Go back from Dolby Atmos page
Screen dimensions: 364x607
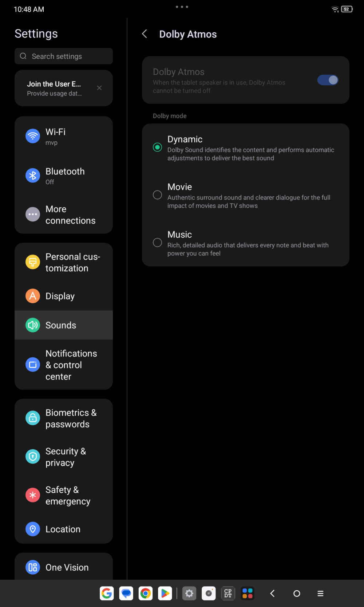[145, 34]
